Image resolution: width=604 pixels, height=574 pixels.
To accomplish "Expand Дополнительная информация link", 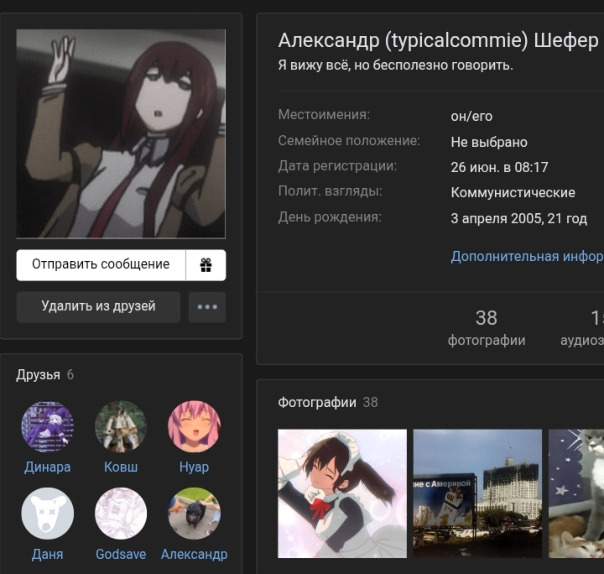I will (x=527, y=257).
